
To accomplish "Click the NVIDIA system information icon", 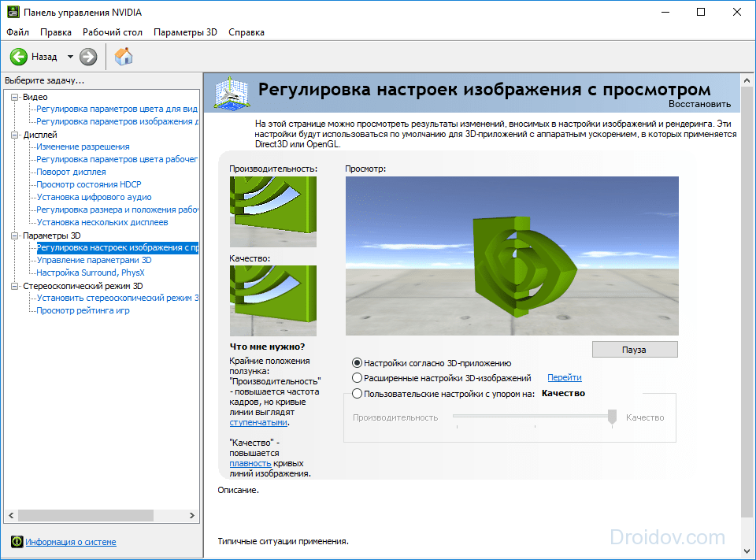I will click(17, 542).
